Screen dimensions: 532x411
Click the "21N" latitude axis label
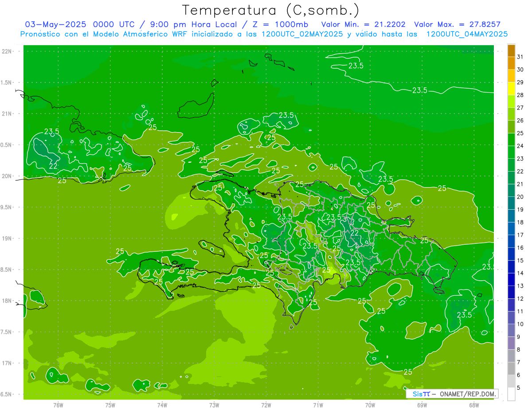click(x=7, y=114)
